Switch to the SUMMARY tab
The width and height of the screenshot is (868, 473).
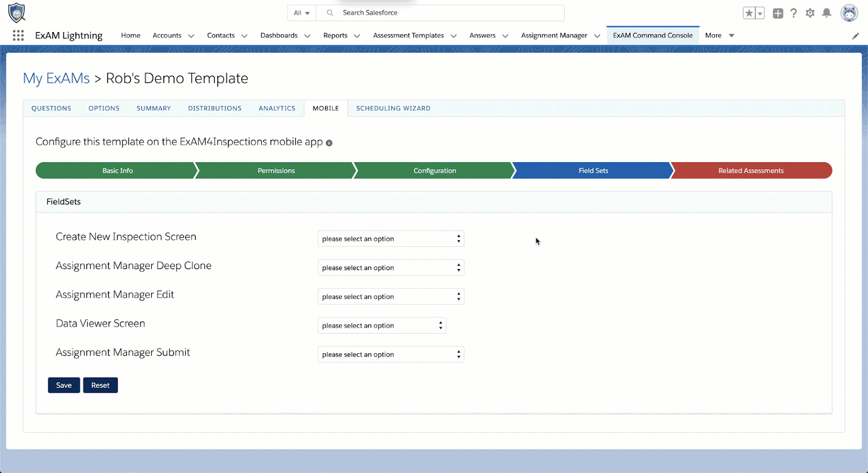click(x=154, y=108)
